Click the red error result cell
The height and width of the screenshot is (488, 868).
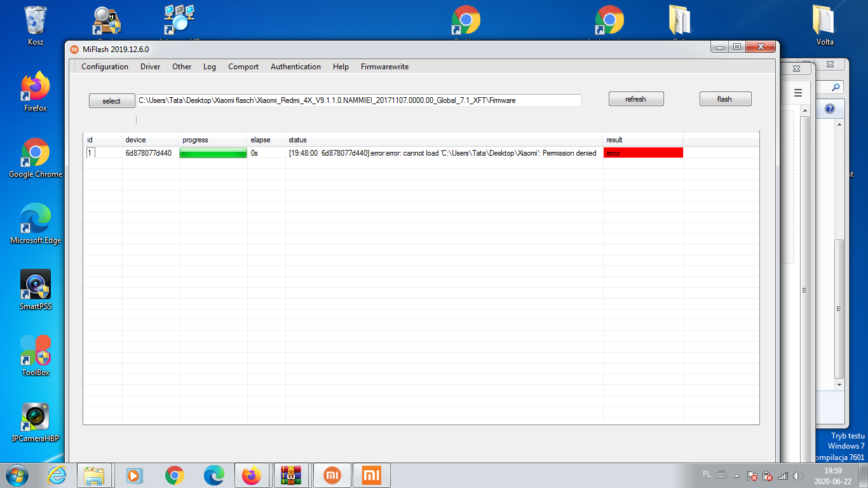[x=643, y=153]
